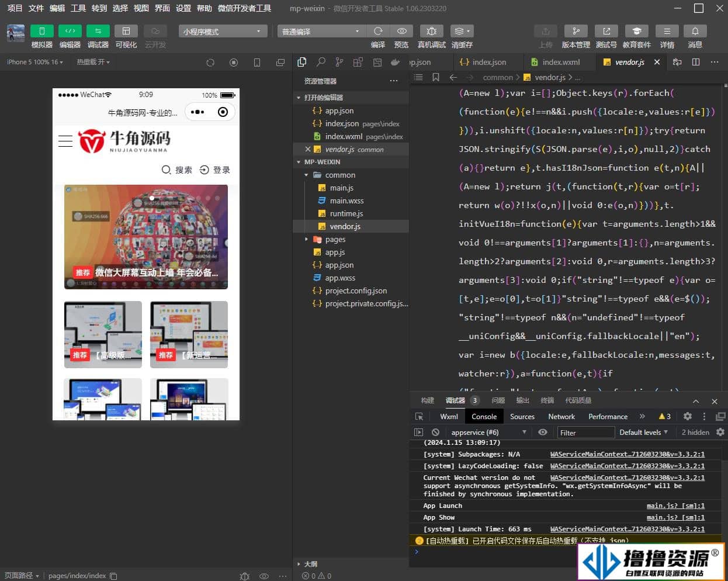
Task: Open the hamburger menu in the simulator page
Action: click(65, 140)
